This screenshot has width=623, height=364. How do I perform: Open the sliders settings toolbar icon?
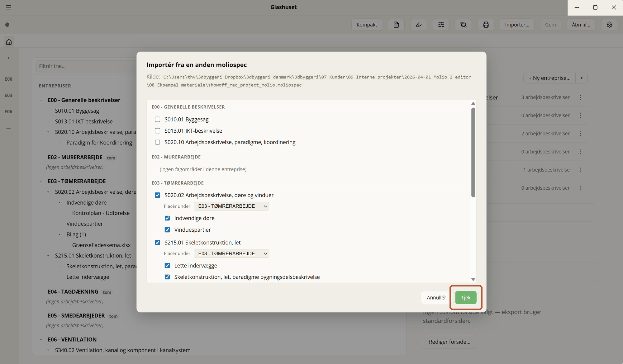(441, 25)
